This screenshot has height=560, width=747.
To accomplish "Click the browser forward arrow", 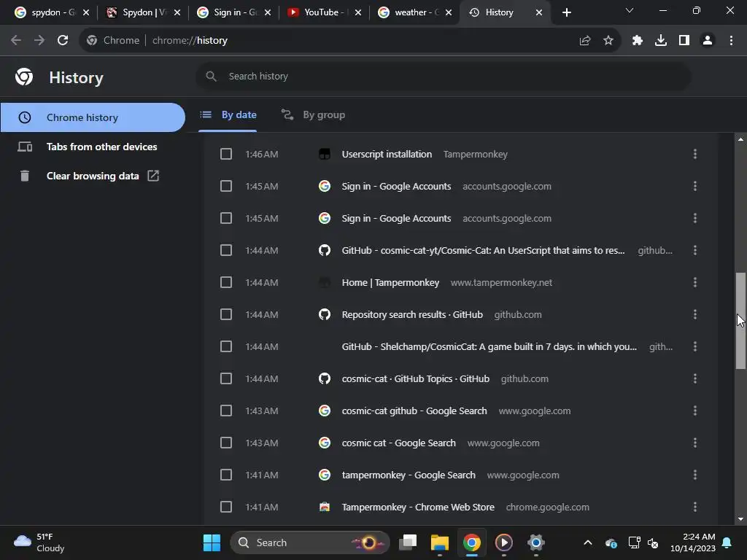I will 39,41.
